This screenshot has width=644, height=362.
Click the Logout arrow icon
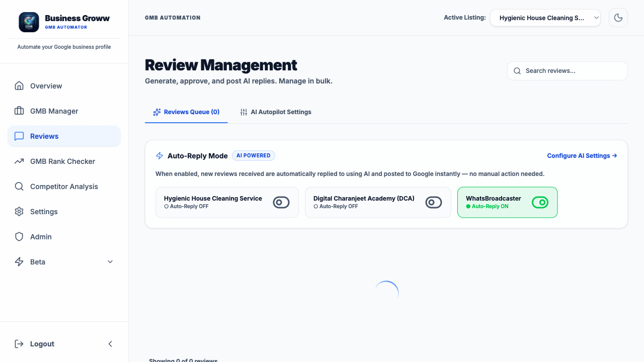coord(19,344)
